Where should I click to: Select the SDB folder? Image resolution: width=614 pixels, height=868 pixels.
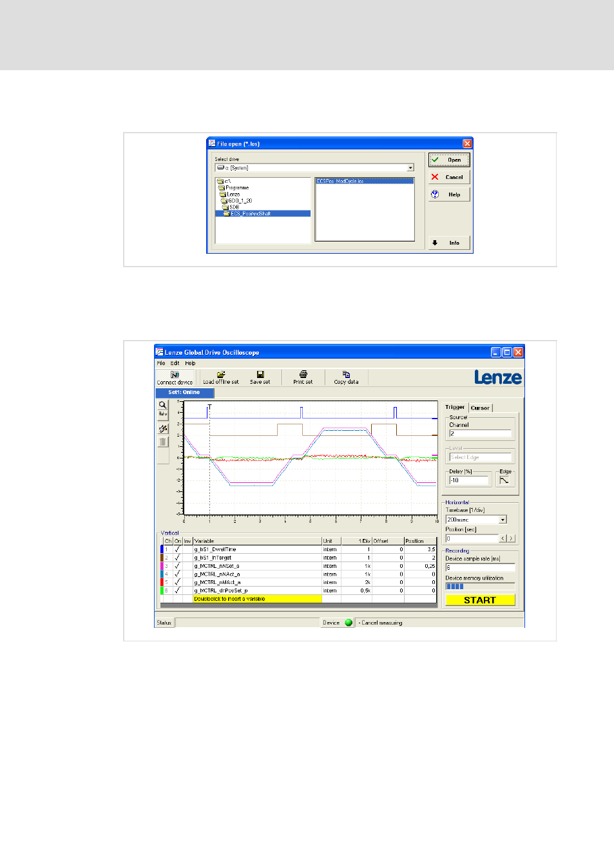pyautogui.click(x=231, y=207)
